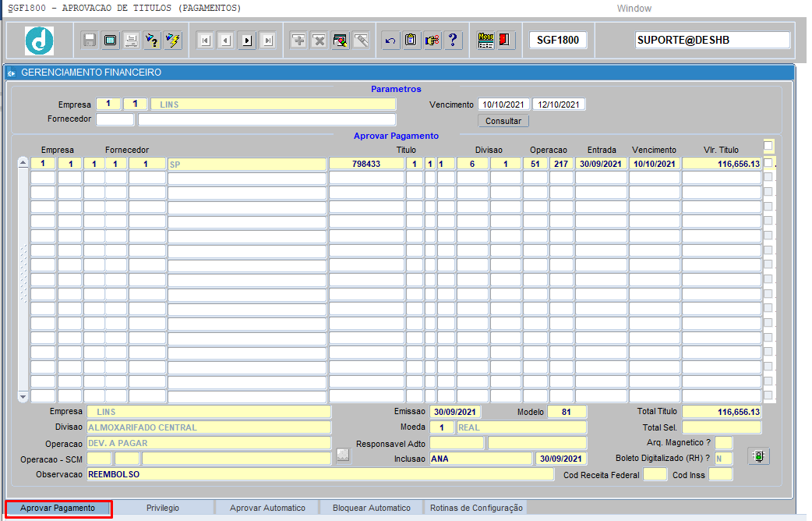Click the Total Titulo field 116,656.13

click(x=722, y=412)
